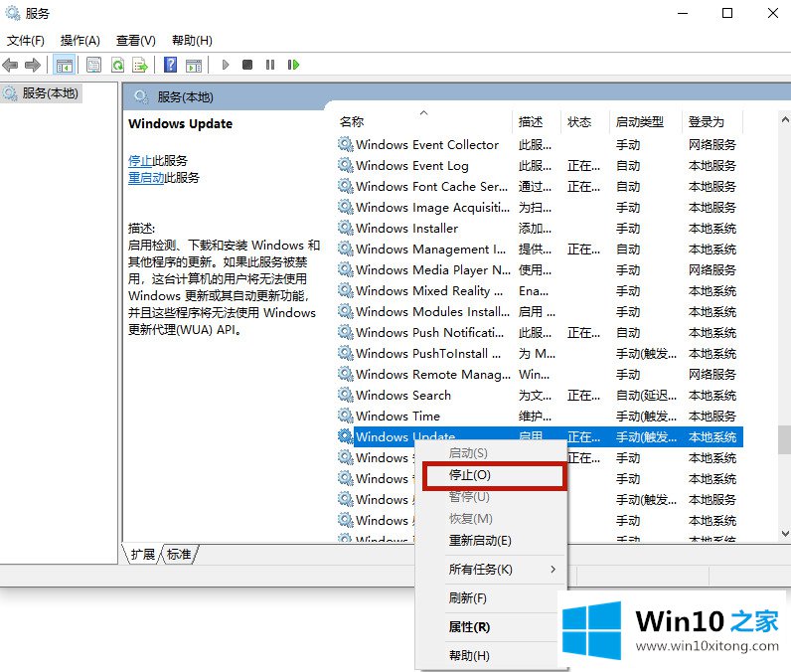Image resolution: width=791 pixels, height=672 pixels.
Task: Click the Pause Service toolbar icon
Action: click(270, 65)
